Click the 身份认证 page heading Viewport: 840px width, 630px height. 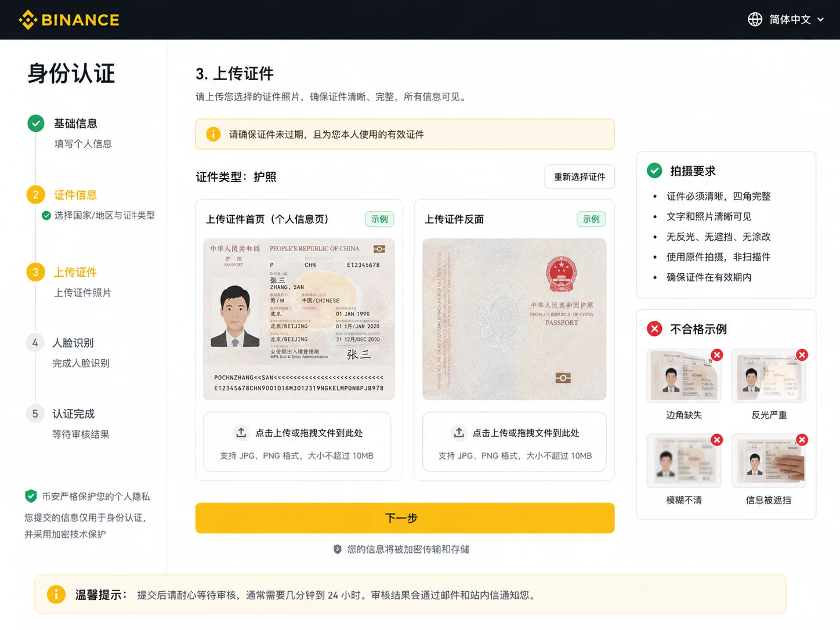(71, 74)
